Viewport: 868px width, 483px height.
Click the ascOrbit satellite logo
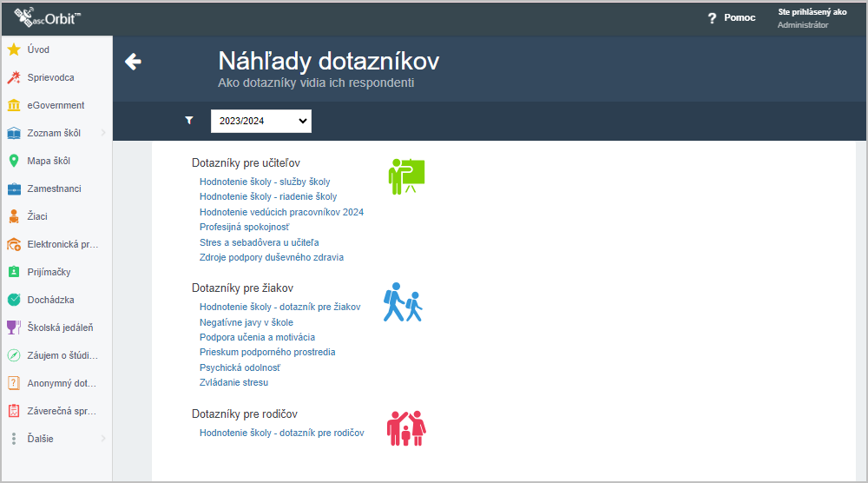point(47,17)
